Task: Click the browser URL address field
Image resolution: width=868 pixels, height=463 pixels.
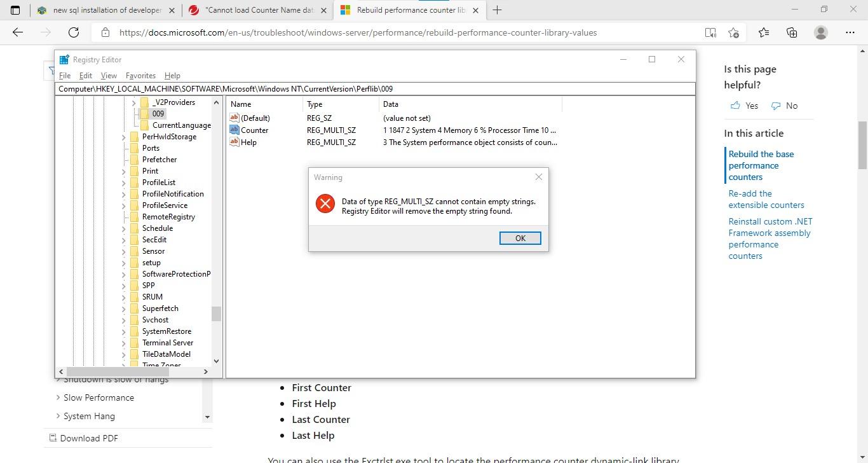Action: [407, 32]
